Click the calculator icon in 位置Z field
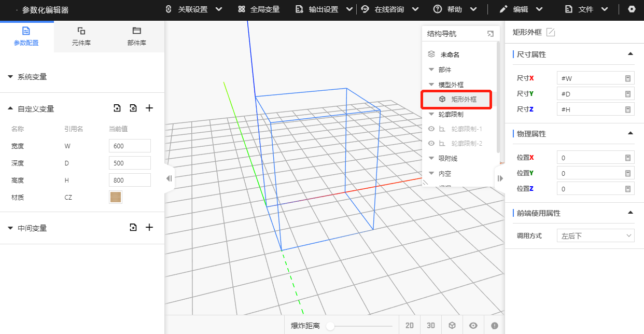Viewport: 644px width, 334px height. coord(627,189)
